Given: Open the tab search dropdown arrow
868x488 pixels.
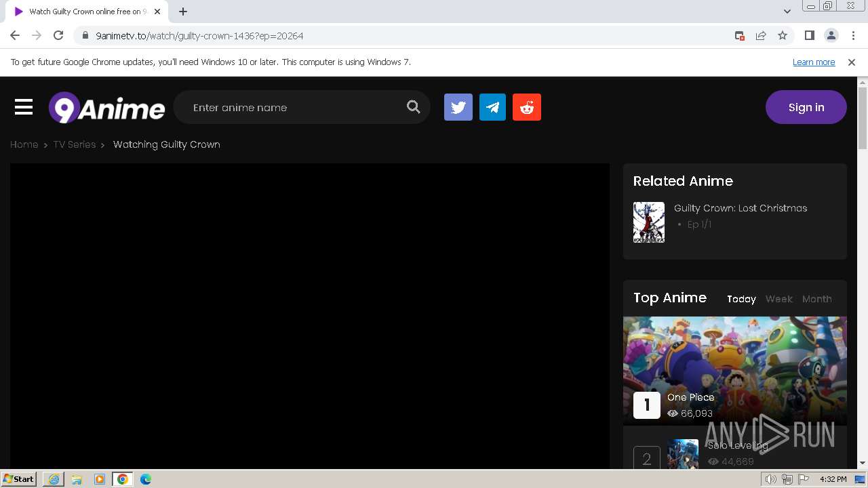Looking at the screenshot, I should coord(787,12).
